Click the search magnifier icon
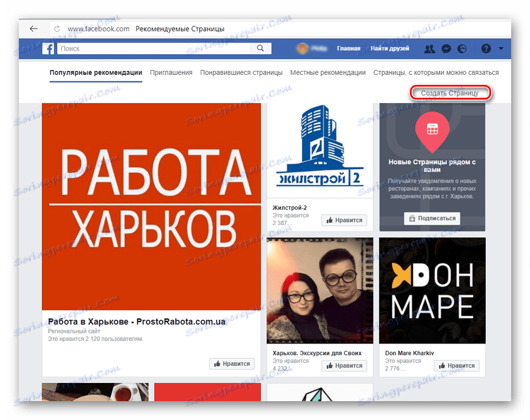The height and width of the screenshot is (420, 530). click(x=260, y=48)
